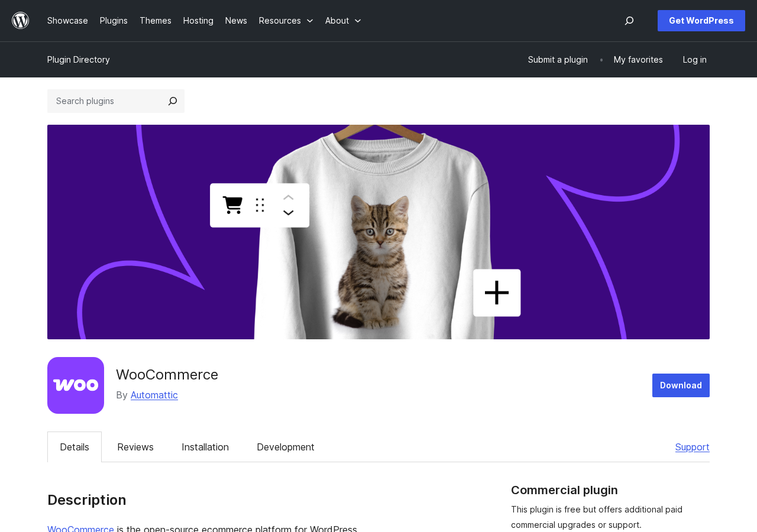Open site search magnifier in header
This screenshot has width=757, height=532.
click(629, 21)
